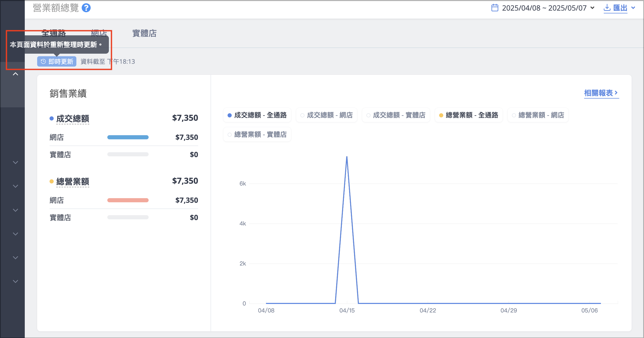The height and width of the screenshot is (338, 644).
Task: Click the calendar icon next to date range
Action: 495,8
